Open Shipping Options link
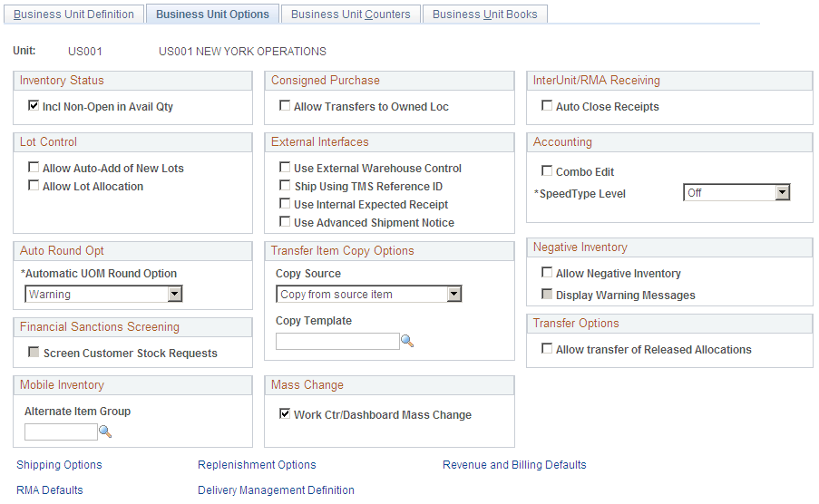819x504 pixels. (59, 465)
